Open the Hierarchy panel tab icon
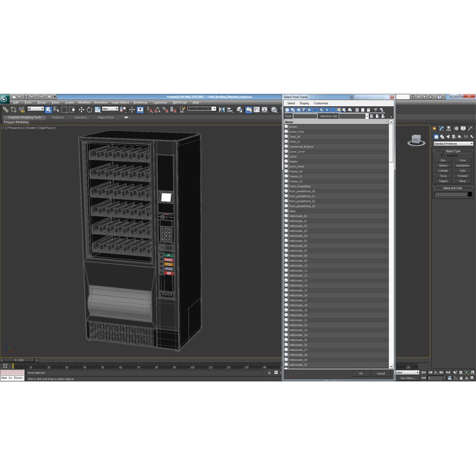 (x=449, y=129)
